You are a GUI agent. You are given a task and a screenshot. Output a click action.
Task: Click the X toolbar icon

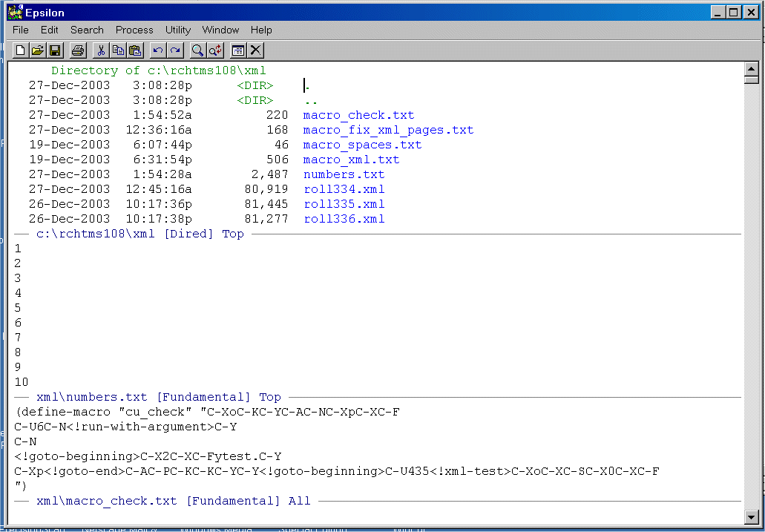coord(255,50)
